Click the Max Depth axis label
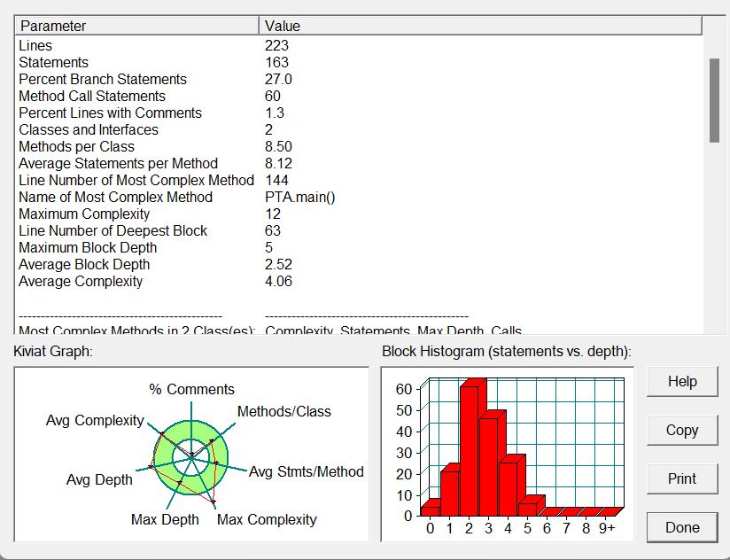Image resolution: width=730 pixels, height=560 pixels. [x=165, y=519]
